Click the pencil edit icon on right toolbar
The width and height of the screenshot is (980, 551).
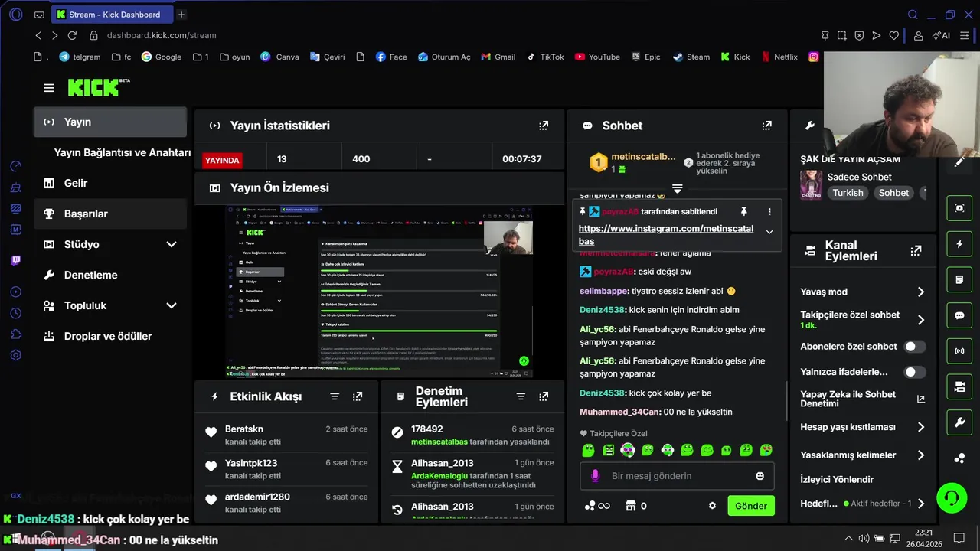(959, 162)
